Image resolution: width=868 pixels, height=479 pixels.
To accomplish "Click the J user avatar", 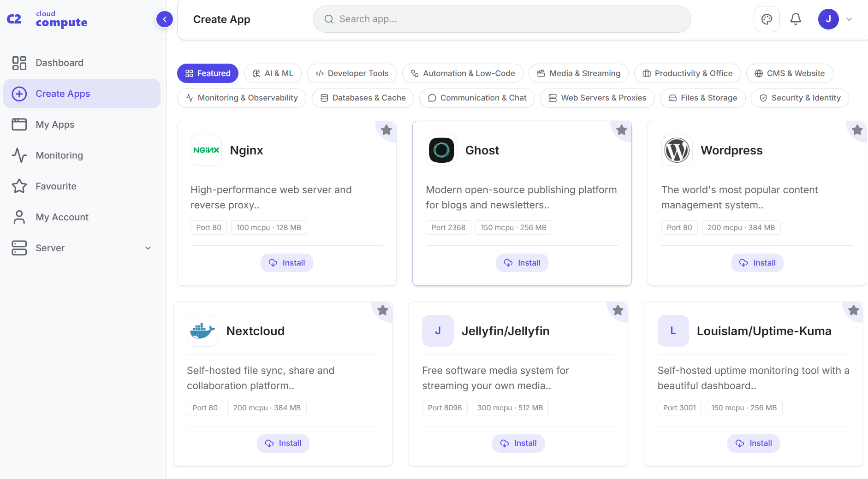I will coord(828,19).
